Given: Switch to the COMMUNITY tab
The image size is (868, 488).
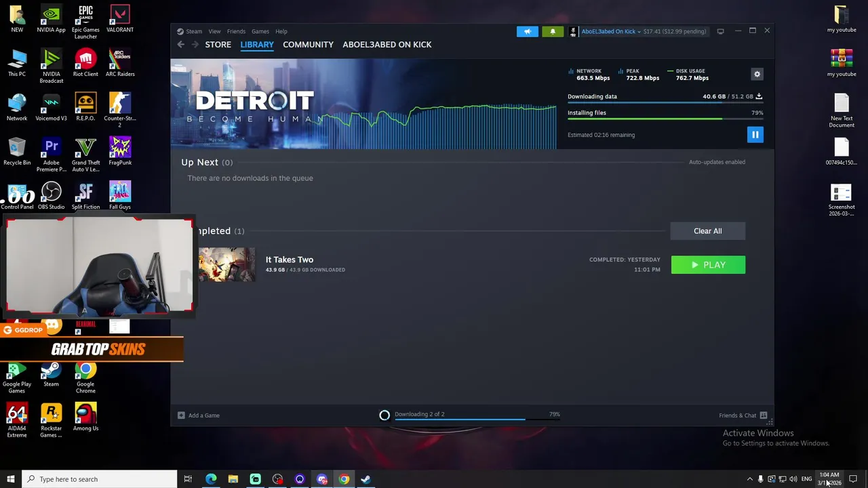Looking at the screenshot, I should (308, 45).
